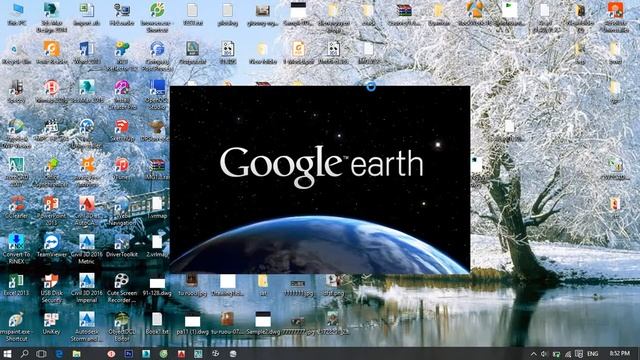The image size is (640, 360).
Task: Open the DriverToolkit desktop shortcut
Action: [x=122, y=246]
